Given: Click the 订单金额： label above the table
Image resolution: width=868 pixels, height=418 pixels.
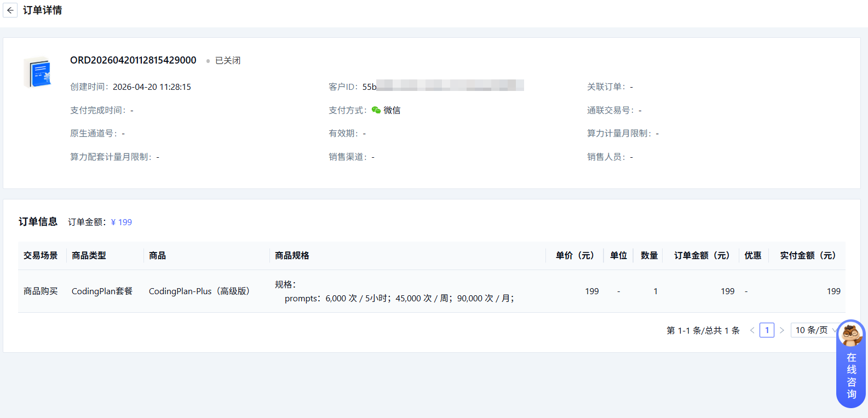Looking at the screenshot, I should (87, 222).
